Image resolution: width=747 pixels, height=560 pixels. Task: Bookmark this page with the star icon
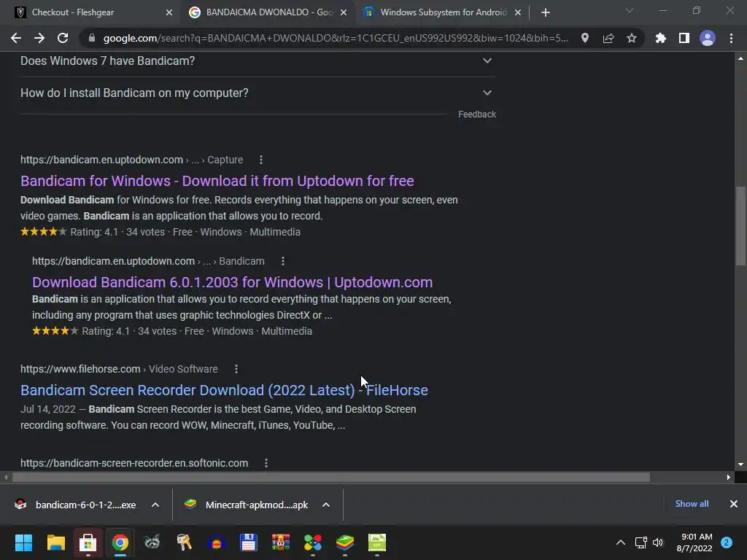tap(631, 38)
